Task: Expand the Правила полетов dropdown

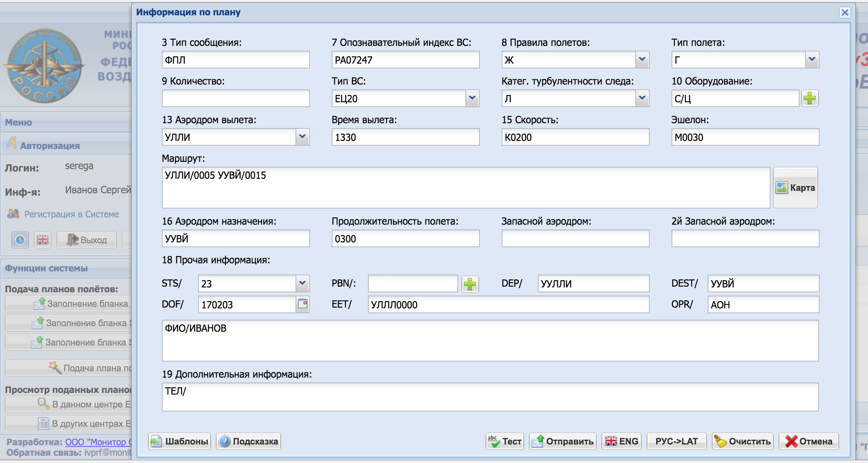Action: pyautogui.click(x=642, y=60)
